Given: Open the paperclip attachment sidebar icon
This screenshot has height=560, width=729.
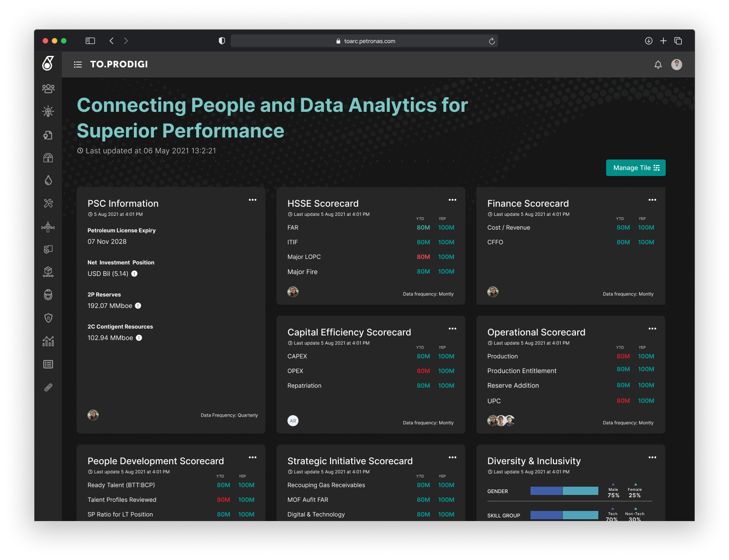Looking at the screenshot, I should [48, 387].
